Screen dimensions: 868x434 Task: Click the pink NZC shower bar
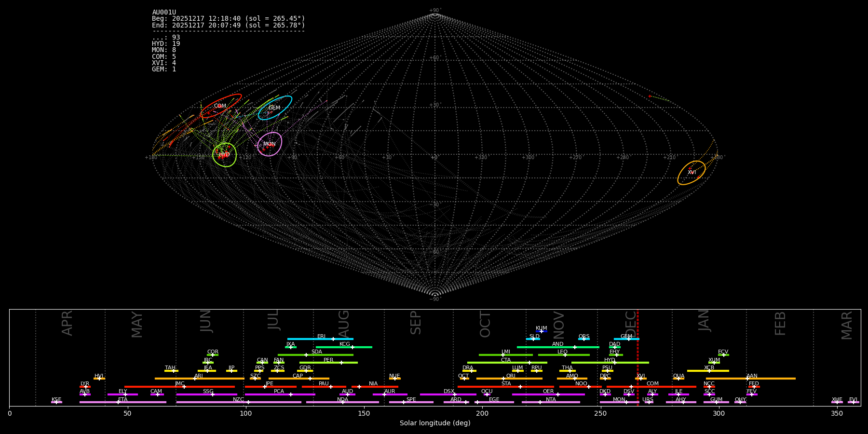pos(239,402)
